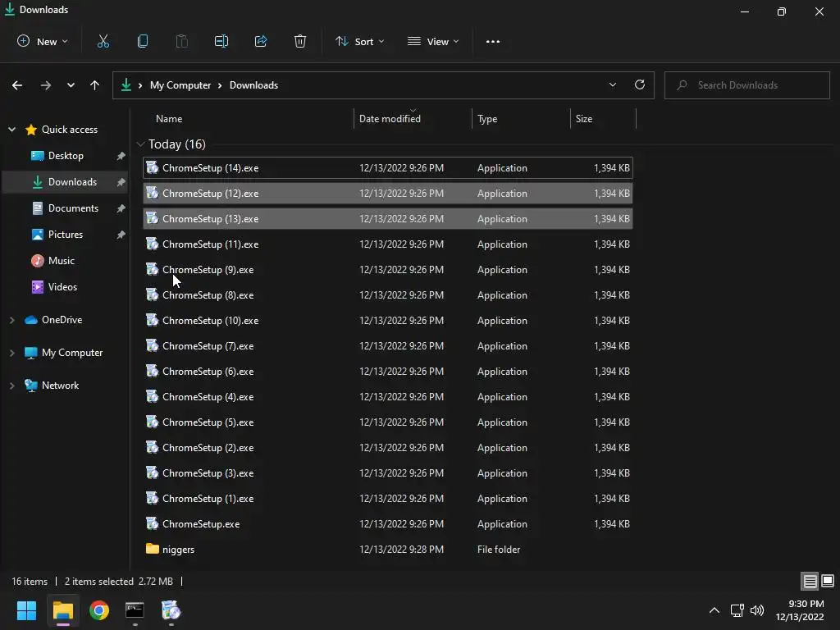Go back with the left arrow
The height and width of the screenshot is (630, 840).
(x=17, y=85)
